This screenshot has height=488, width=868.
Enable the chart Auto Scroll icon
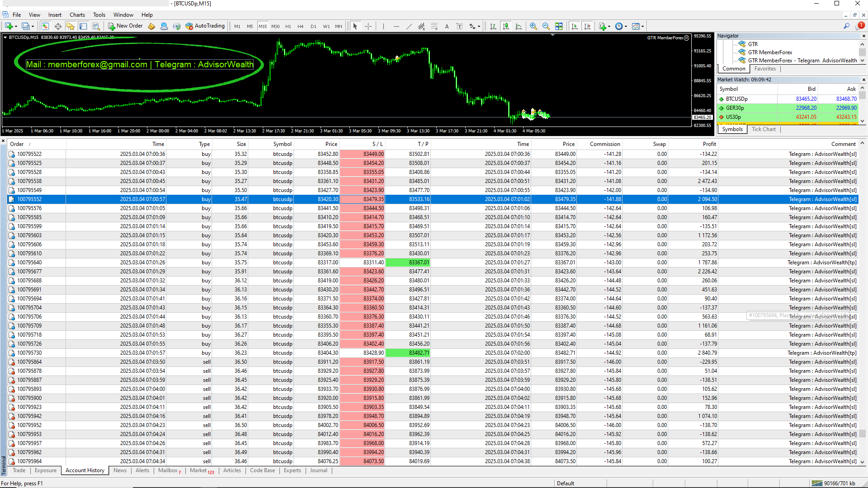coord(575,26)
